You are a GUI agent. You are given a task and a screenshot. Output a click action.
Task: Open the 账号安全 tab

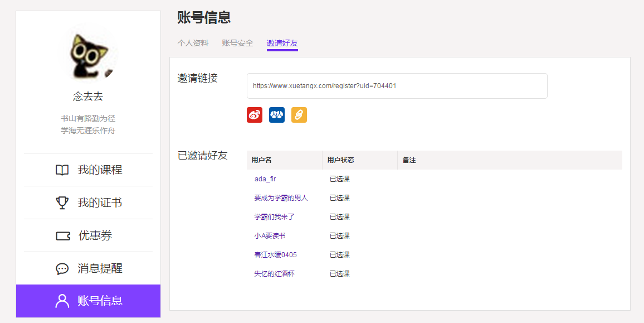[237, 42]
